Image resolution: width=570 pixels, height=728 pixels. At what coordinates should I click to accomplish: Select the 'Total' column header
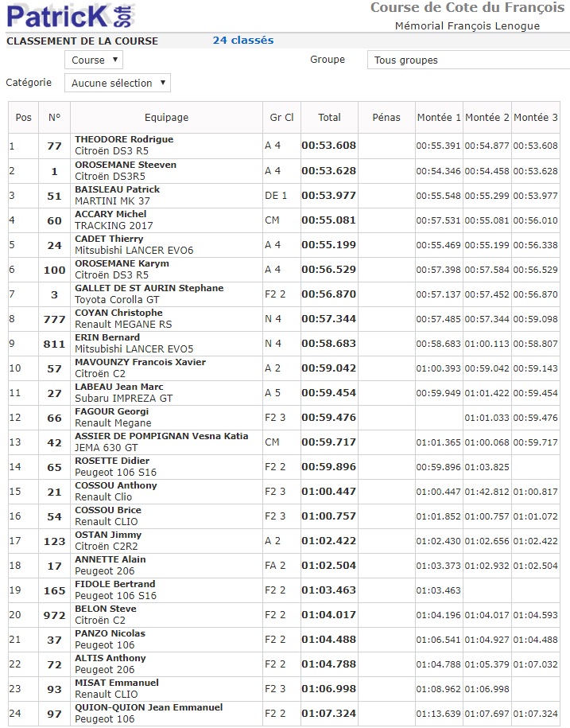tap(329, 117)
